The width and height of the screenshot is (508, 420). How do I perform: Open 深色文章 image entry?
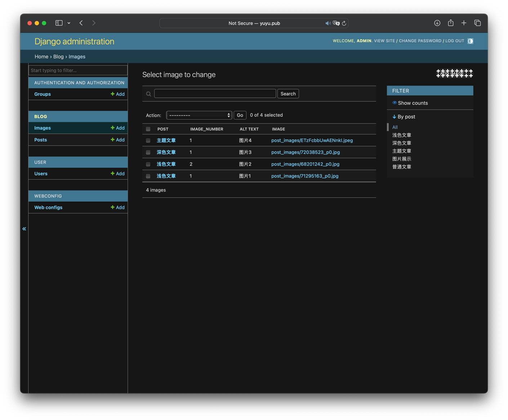(x=166, y=152)
